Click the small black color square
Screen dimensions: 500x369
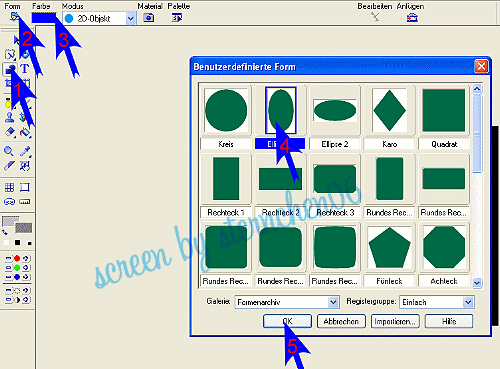point(18,243)
